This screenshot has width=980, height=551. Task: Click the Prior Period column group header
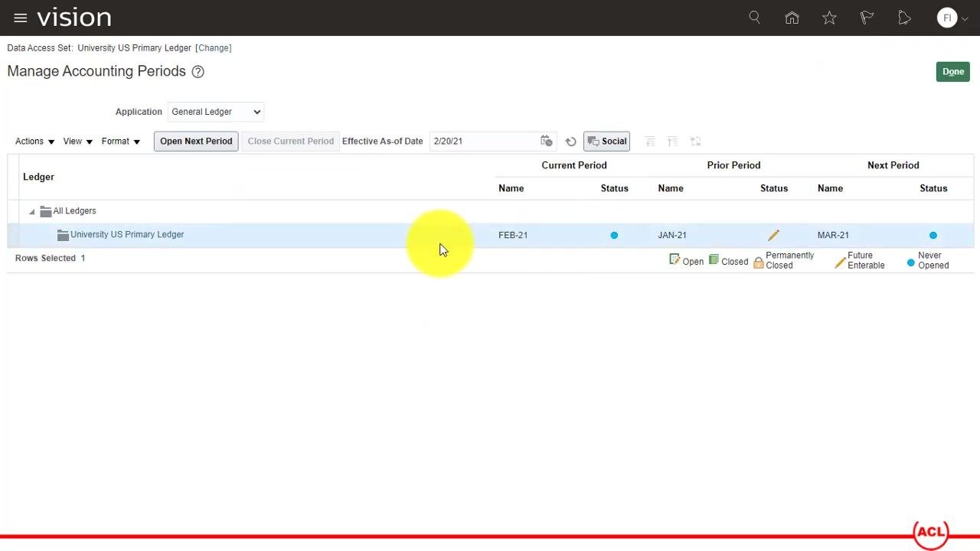pyautogui.click(x=733, y=165)
